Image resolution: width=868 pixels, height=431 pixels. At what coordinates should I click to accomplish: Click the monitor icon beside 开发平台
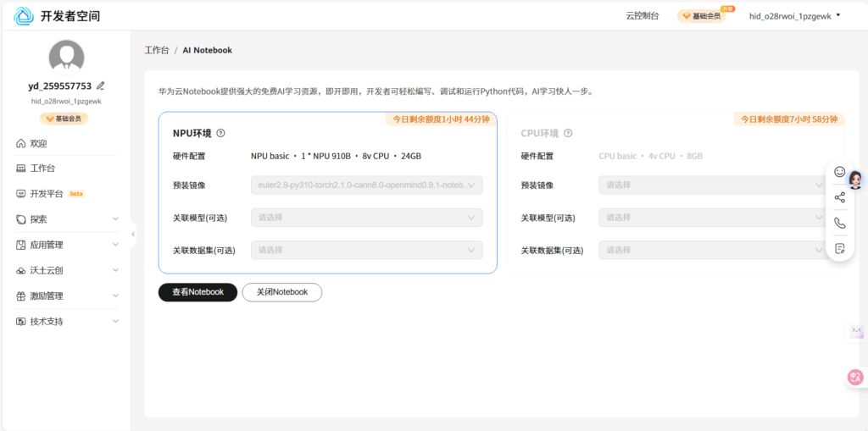21,194
